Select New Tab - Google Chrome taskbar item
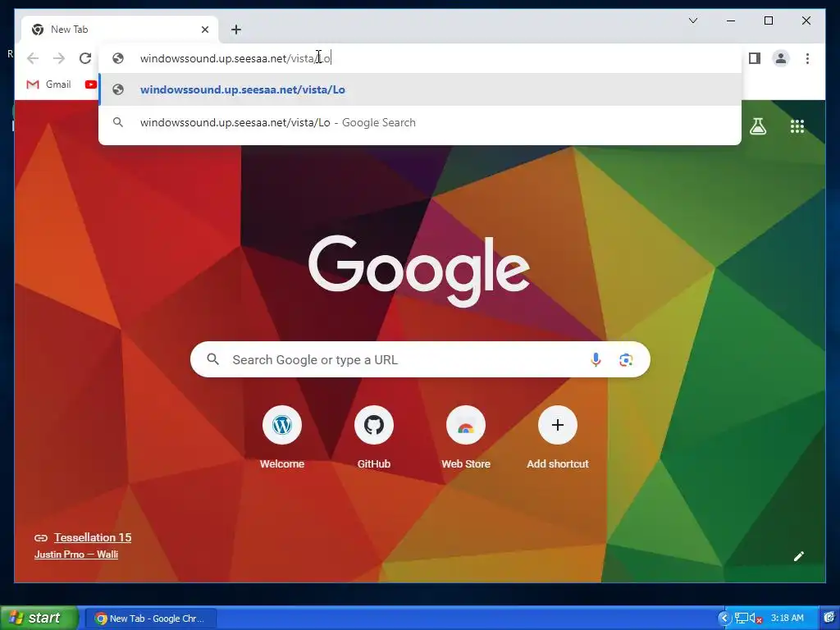This screenshot has height=630, width=840. [x=151, y=619]
